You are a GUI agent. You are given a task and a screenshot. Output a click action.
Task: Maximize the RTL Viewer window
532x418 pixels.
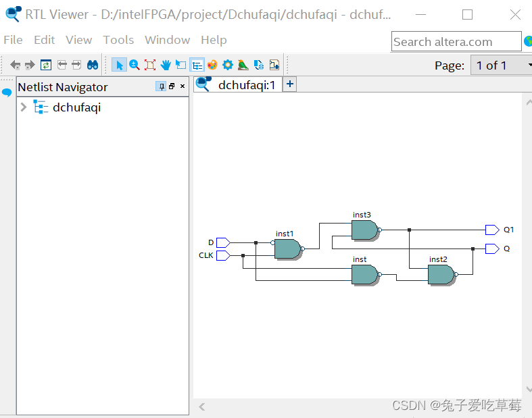(467, 15)
